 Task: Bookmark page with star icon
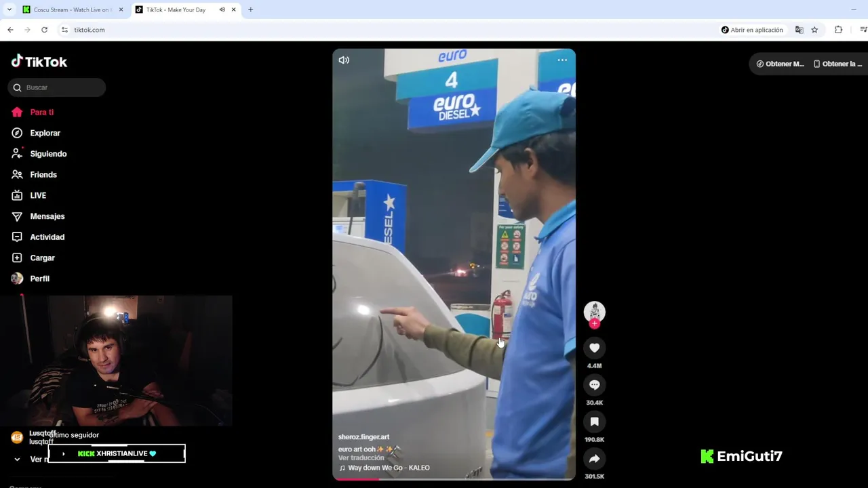point(814,30)
